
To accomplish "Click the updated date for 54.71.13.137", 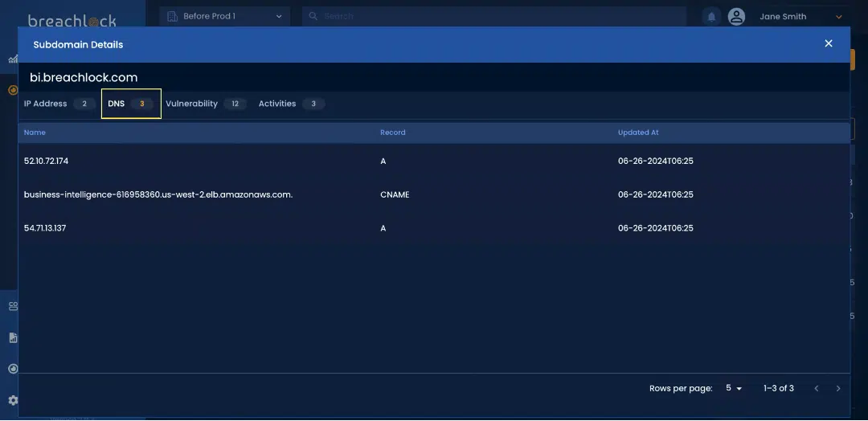I will tap(656, 228).
